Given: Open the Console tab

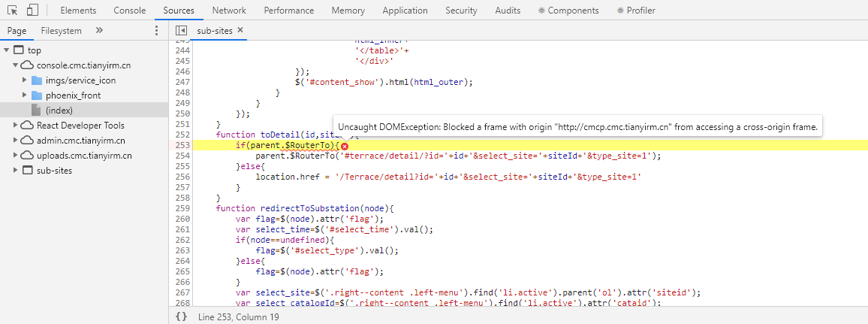Looking at the screenshot, I should coord(129,11).
